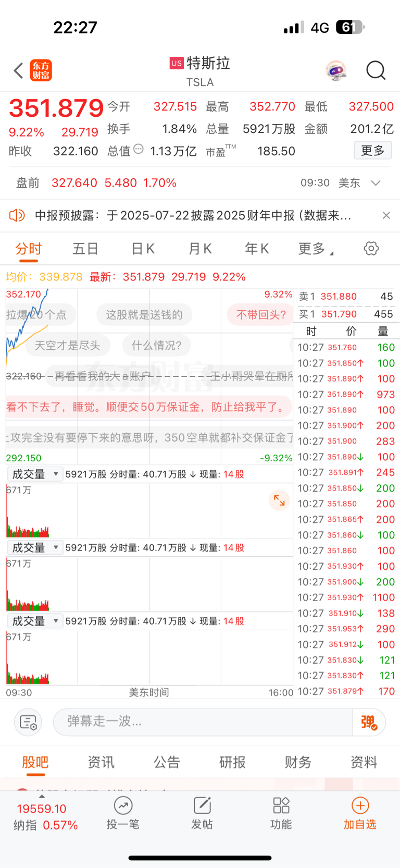Open the 股吧 tab
Screen dimensions: 400x868
pos(35,762)
